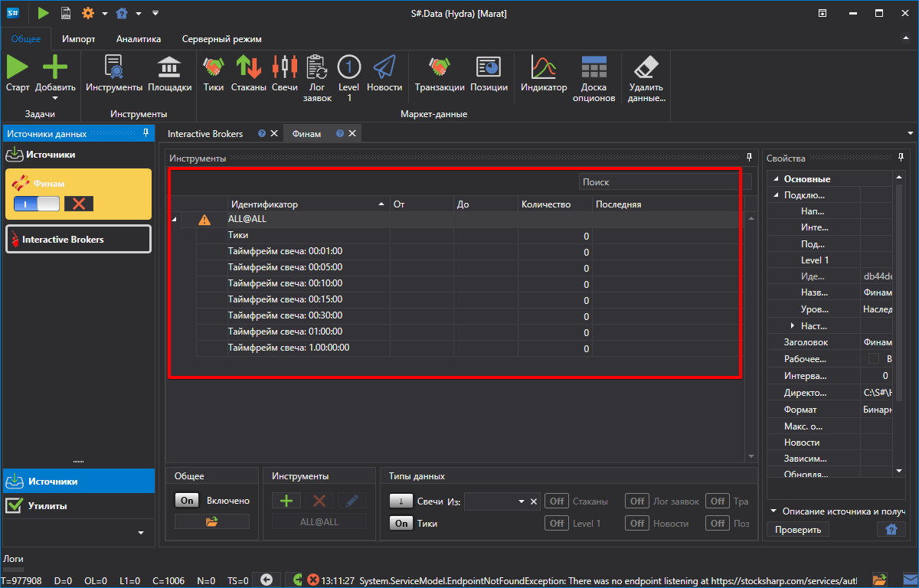This screenshot has width=919, height=588.
Task: Switch to the Аналитика ribbon tab
Action: (139, 38)
